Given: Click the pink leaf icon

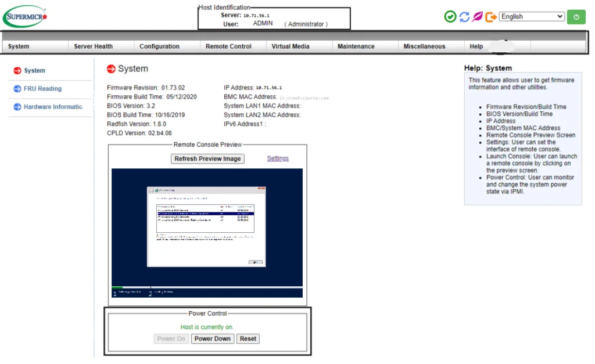Looking at the screenshot, I should 478,17.
